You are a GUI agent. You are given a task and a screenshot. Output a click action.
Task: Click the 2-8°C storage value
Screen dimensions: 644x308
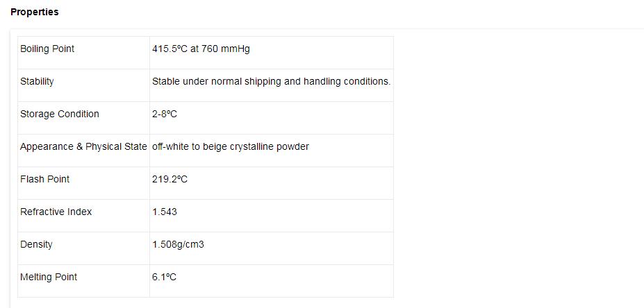click(165, 114)
